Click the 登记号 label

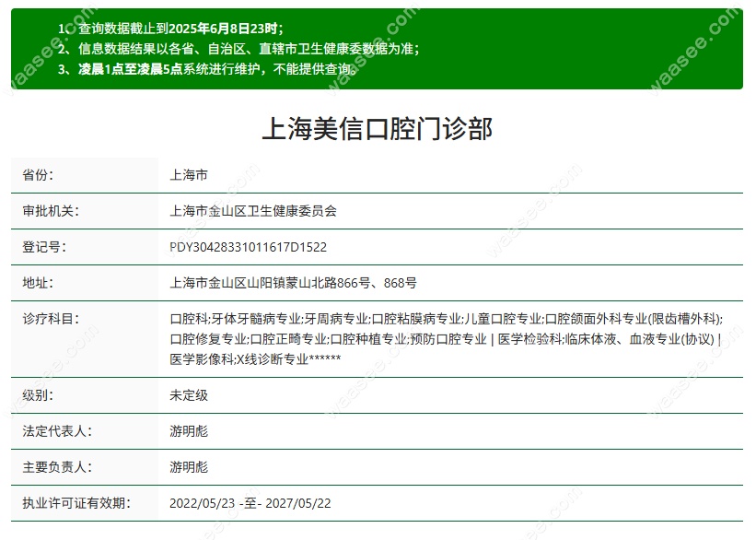[x=44, y=247]
